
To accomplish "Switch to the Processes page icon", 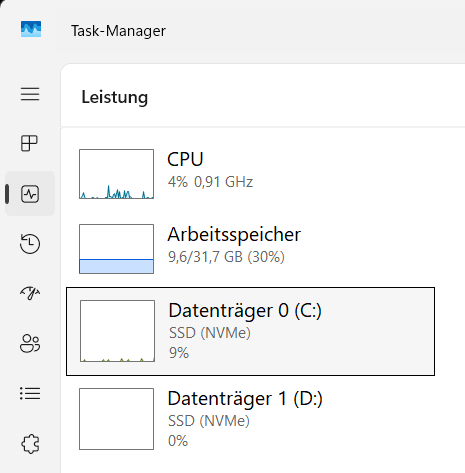I will (x=30, y=143).
